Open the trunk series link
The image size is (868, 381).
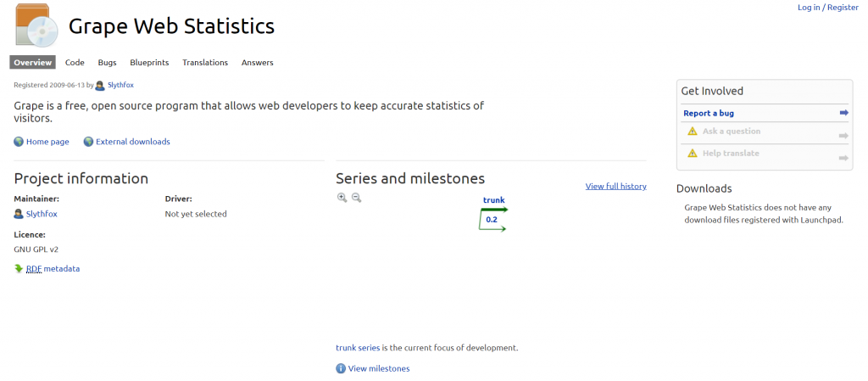(x=358, y=348)
